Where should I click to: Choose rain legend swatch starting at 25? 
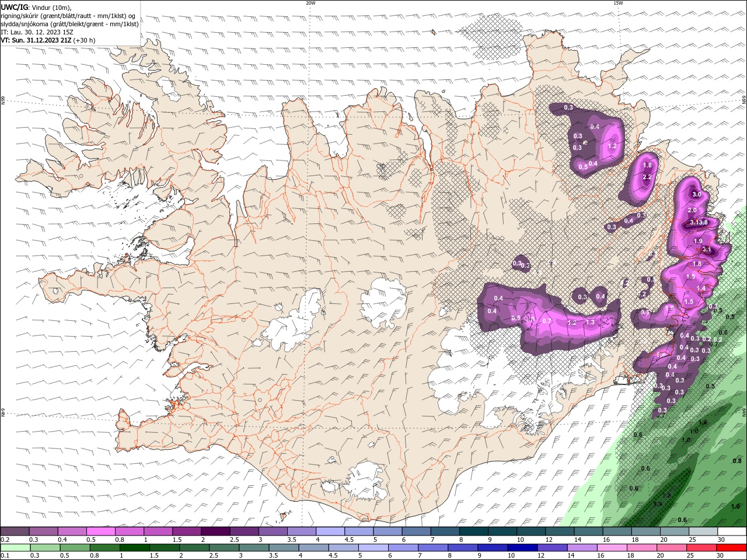tap(701, 548)
